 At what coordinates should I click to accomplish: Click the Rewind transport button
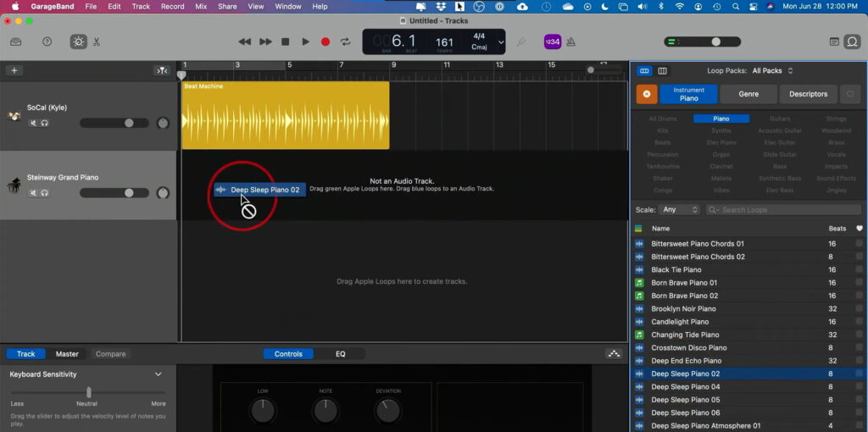pos(244,42)
